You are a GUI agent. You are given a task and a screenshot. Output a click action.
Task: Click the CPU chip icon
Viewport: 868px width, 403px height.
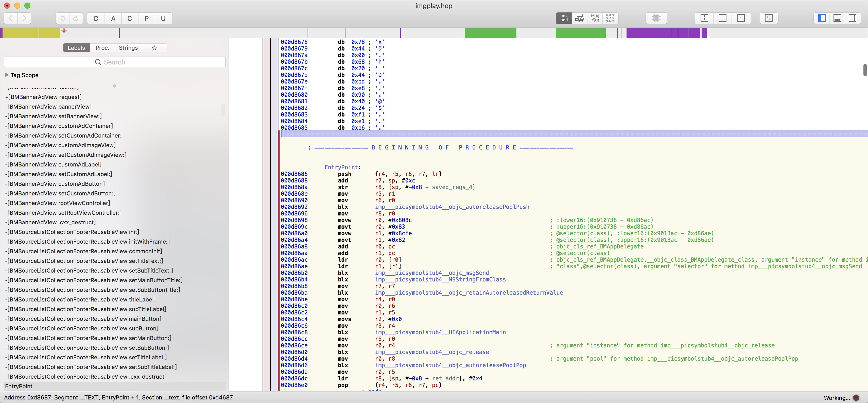coord(656,18)
